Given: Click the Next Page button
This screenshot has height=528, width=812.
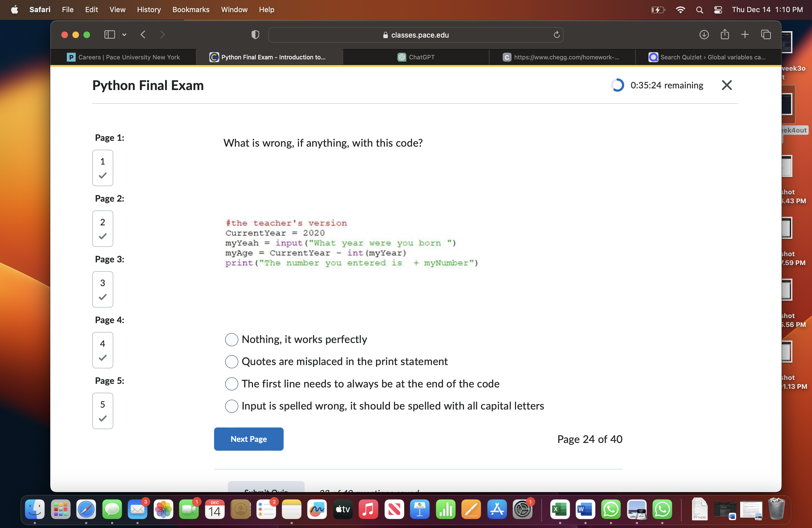Looking at the screenshot, I should (248, 439).
